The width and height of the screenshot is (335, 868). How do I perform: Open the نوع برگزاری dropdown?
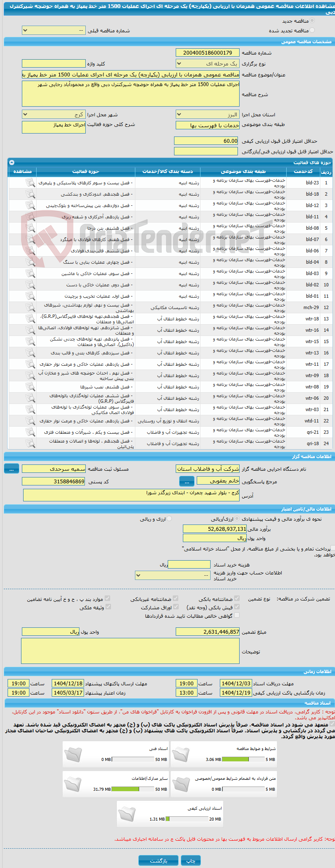208,63
